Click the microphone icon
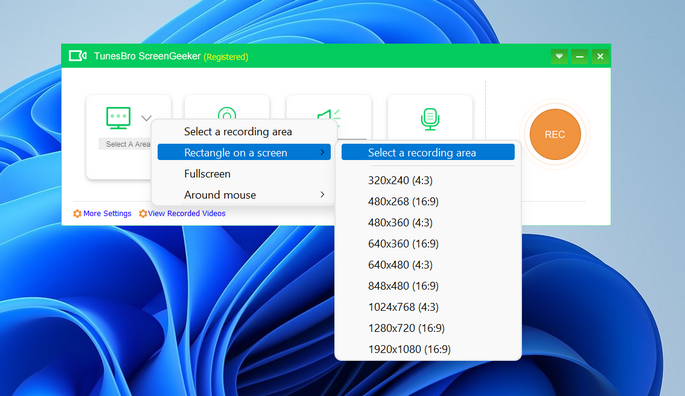This screenshot has width=685, height=396. coord(430,119)
